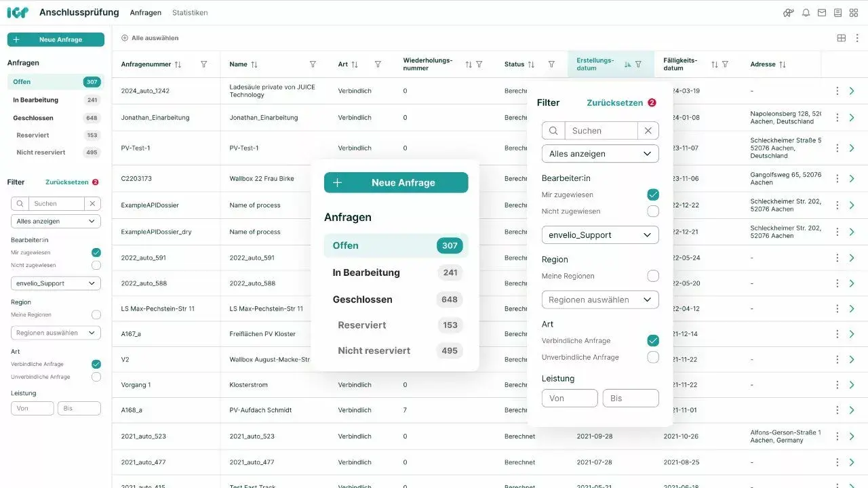Image resolution: width=868 pixels, height=488 pixels.
Task: Open envelio_Support dropdown in left sidebar
Action: click(56, 283)
